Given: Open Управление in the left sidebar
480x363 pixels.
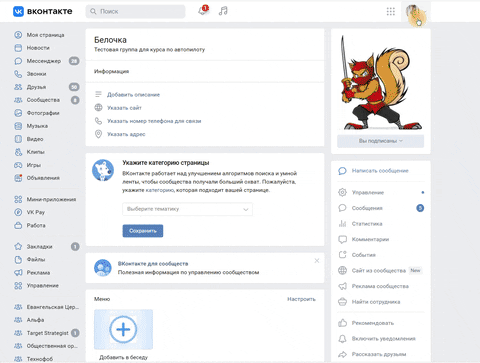Looking at the screenshot, I should 43,286.
